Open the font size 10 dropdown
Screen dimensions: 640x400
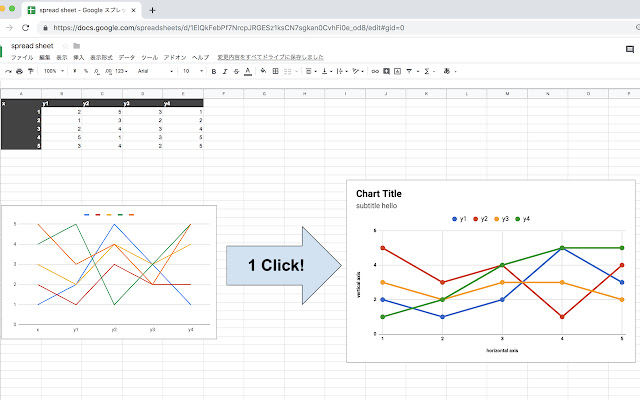(193, 71)
